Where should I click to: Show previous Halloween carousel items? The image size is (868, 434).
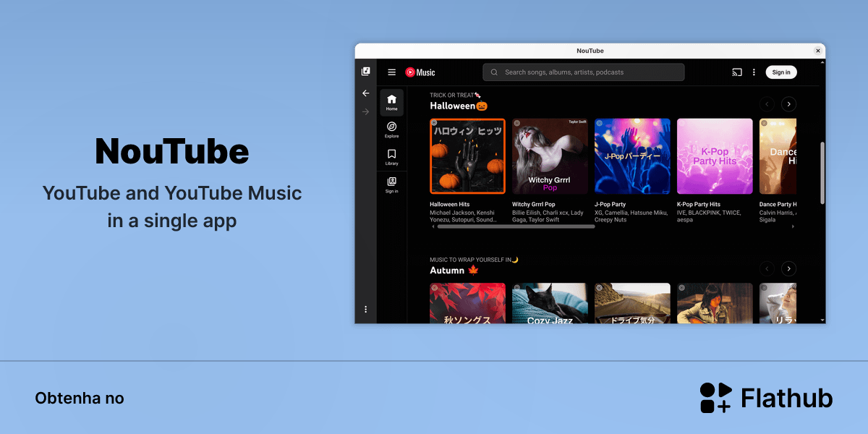pyautogui.click(x=767, y=104)
